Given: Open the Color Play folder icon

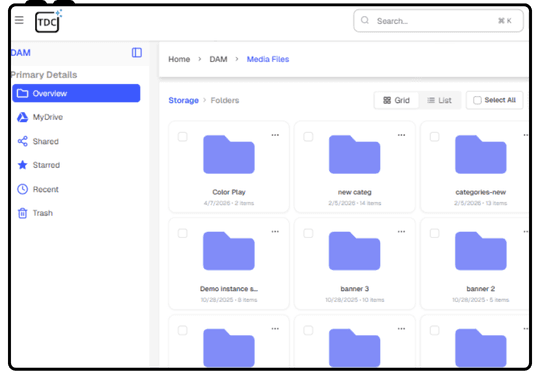Looking at the screenshot, I should tap(229, 154).
